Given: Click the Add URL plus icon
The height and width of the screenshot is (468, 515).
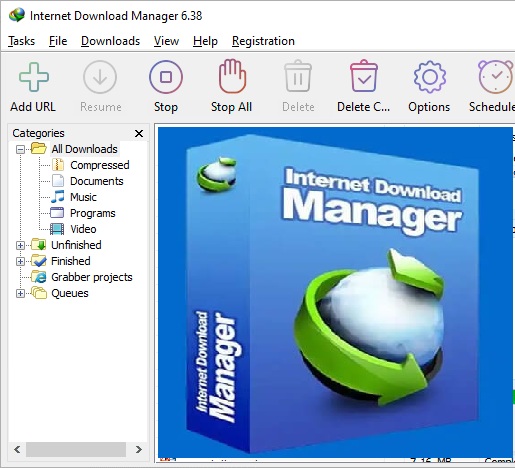Looking at the screenshot, I should coord(34,77).
